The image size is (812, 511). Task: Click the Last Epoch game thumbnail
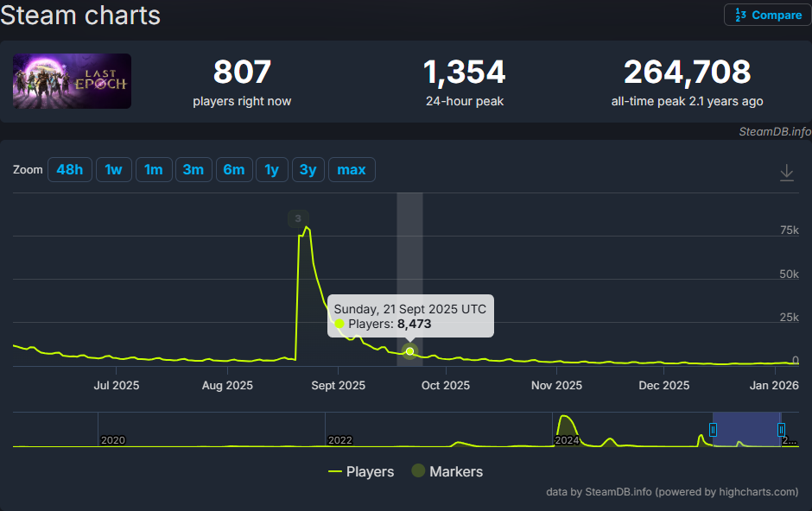point(72,81)
